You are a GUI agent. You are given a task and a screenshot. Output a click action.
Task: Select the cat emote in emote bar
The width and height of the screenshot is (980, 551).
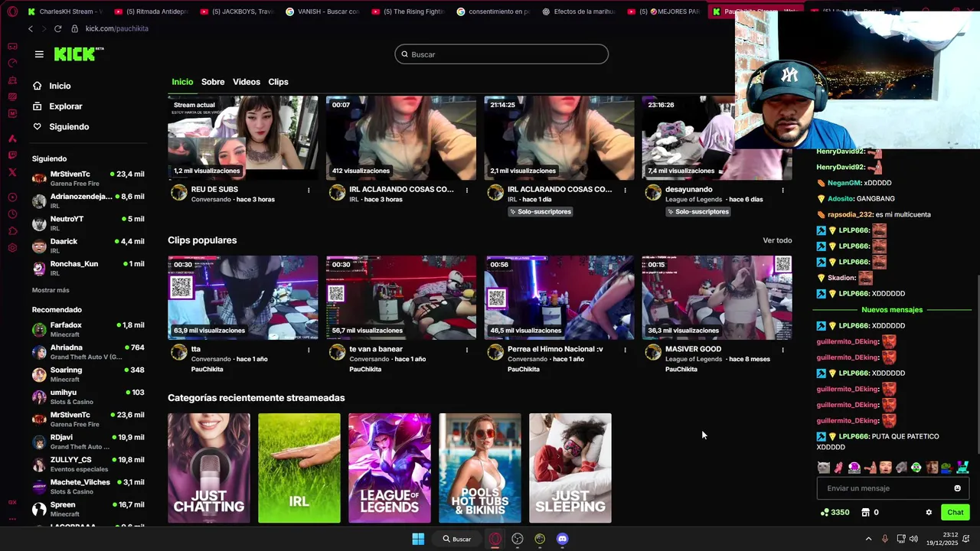(x=823, y=468)
